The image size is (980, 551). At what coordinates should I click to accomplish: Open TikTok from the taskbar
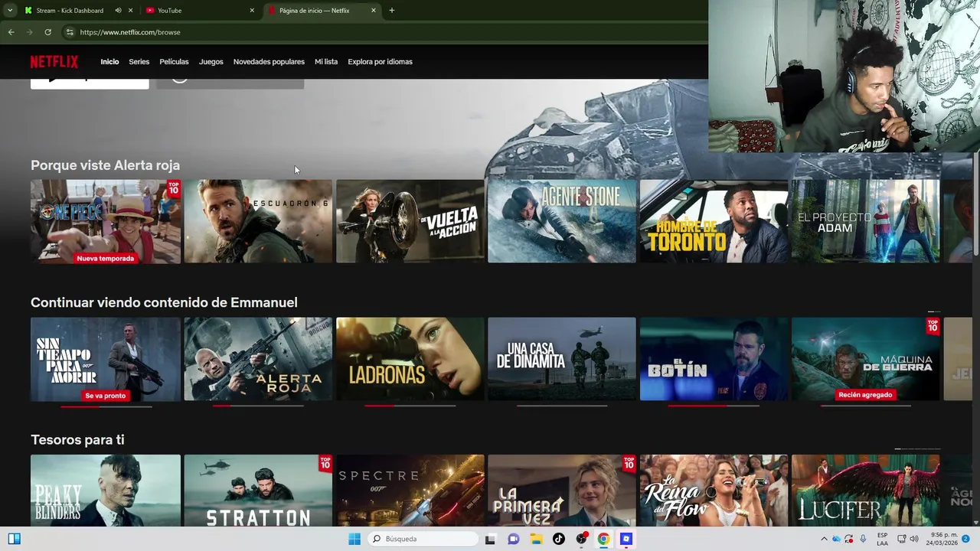(558, 539)
